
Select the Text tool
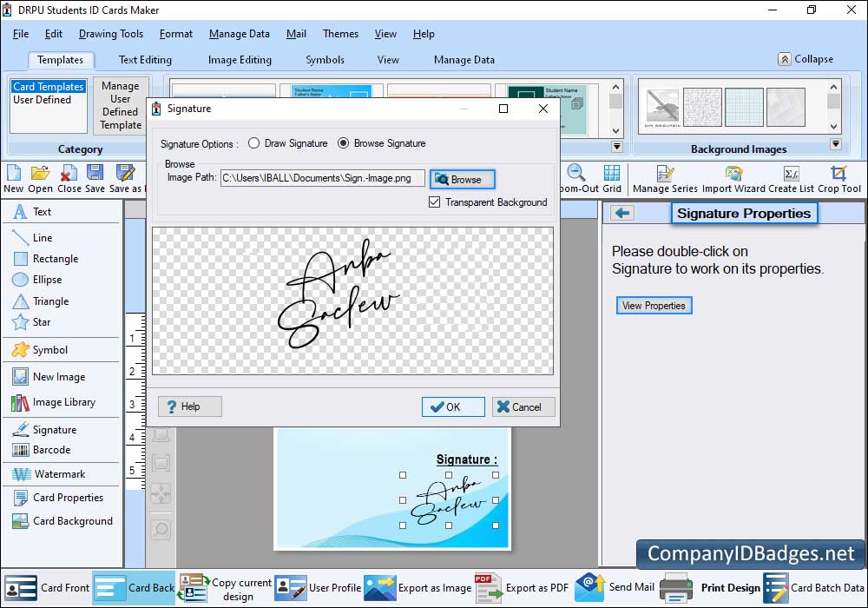[33, 212]
